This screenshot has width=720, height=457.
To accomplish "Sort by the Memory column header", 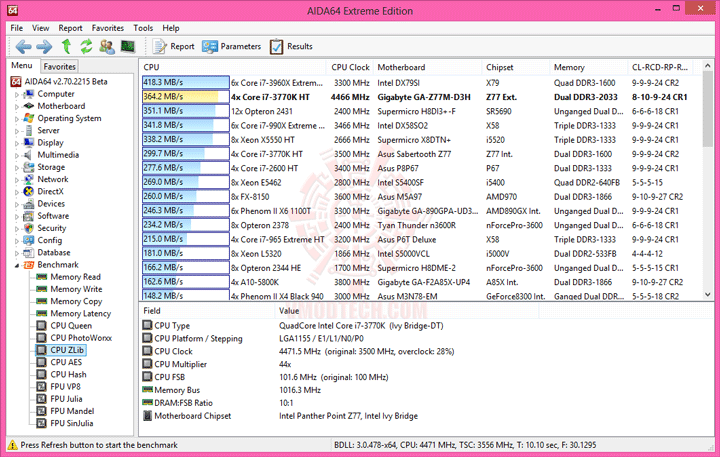I will [x=589, y=67].
